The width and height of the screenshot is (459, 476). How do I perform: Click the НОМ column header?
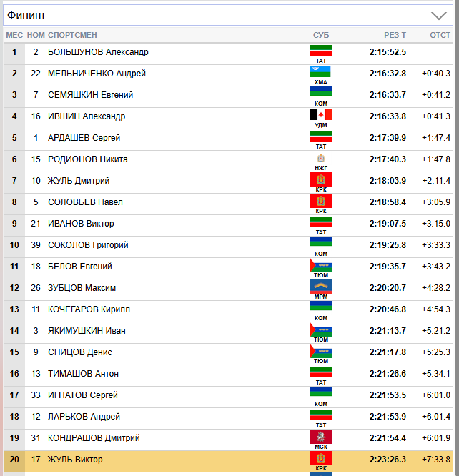[36, 35]
